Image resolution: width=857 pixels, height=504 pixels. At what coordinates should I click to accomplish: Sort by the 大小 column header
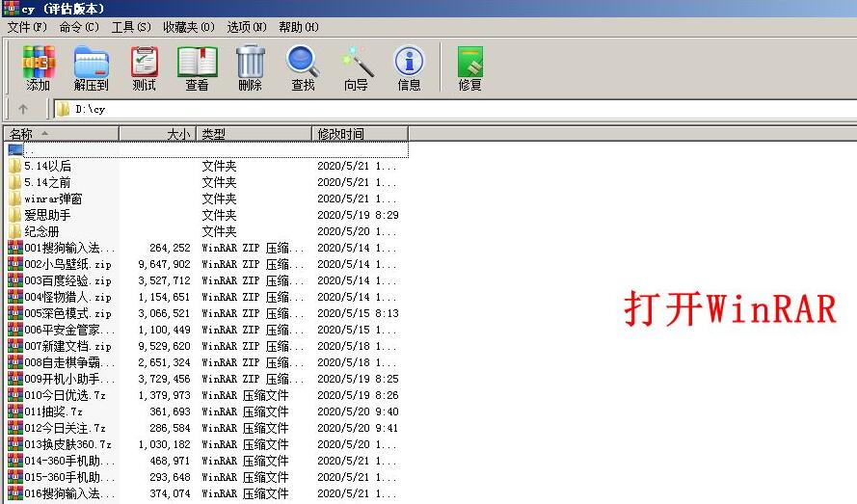click(157, 133)
